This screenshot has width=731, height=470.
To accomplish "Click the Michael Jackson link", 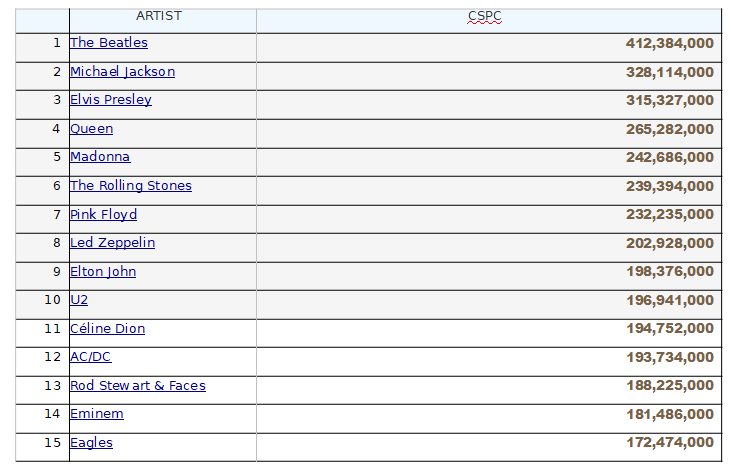I will click(x=122, y=72).
